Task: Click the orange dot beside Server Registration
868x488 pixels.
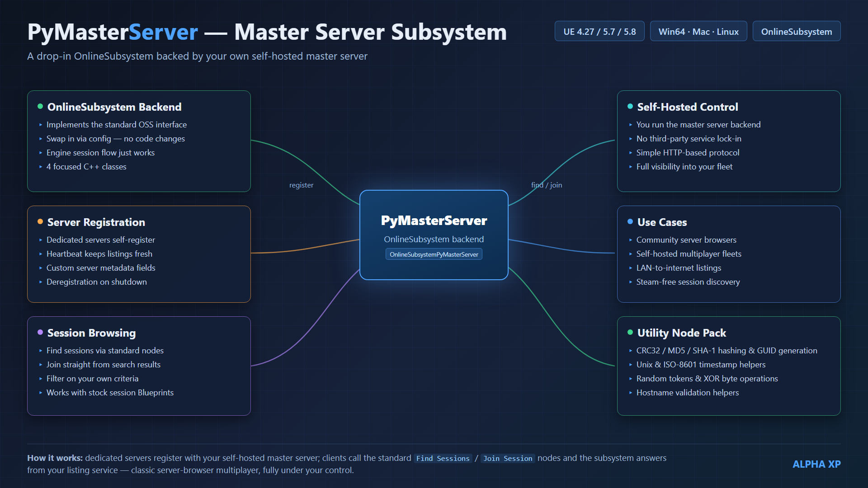Action: (40, 222)
